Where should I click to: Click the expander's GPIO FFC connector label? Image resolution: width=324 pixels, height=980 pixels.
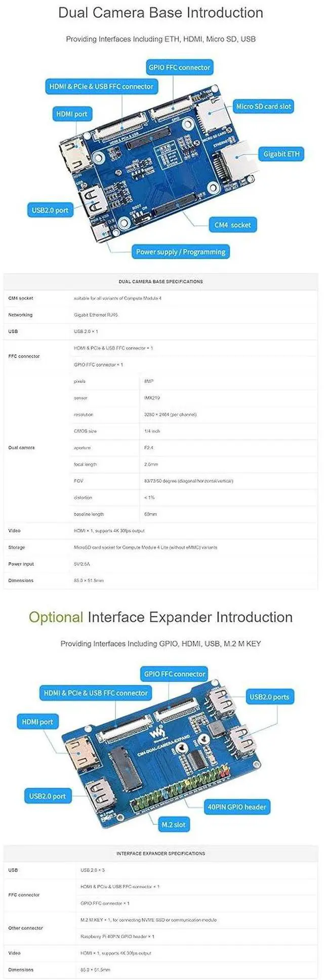point(175,674)
